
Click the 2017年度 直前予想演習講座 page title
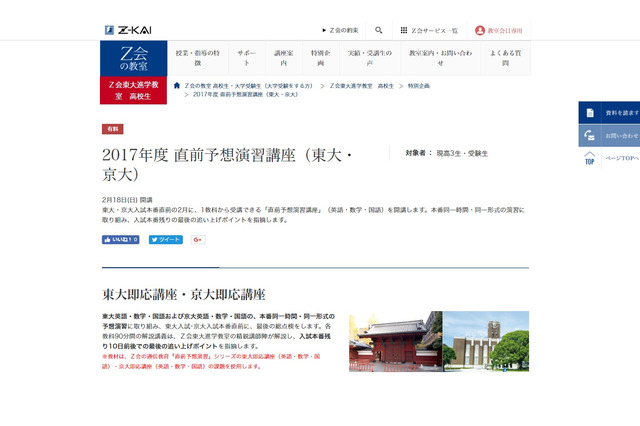coord(227,164)
